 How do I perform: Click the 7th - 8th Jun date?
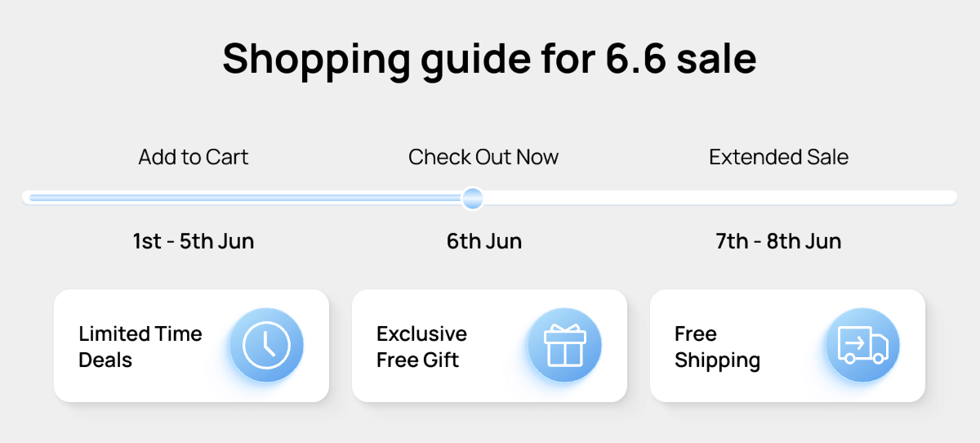[778, 242]
